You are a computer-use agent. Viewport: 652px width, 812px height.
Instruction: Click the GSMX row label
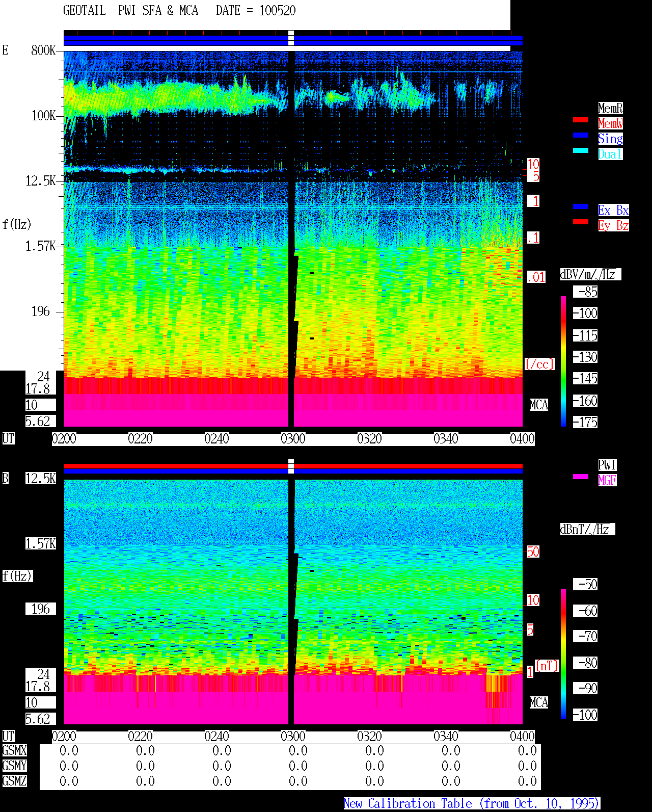[x=15, y=751]
